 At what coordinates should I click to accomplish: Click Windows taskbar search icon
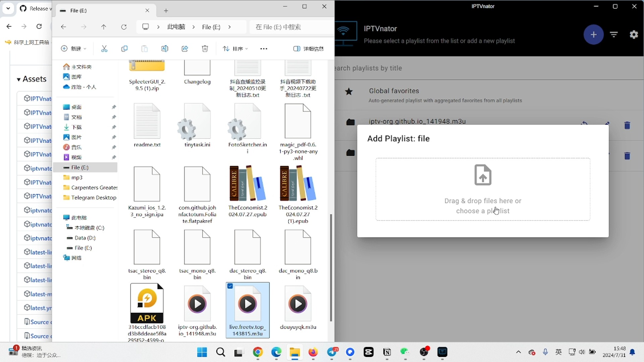[221, 352]
